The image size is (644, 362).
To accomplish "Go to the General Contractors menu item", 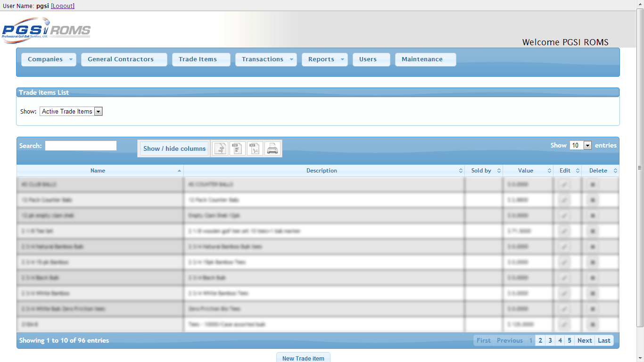I will click(121, 59).
